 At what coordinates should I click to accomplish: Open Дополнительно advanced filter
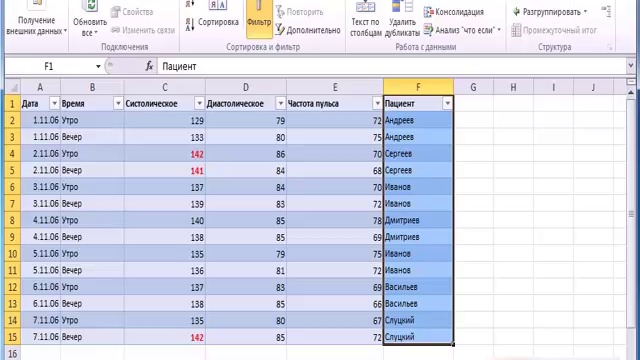coord(308,30)
